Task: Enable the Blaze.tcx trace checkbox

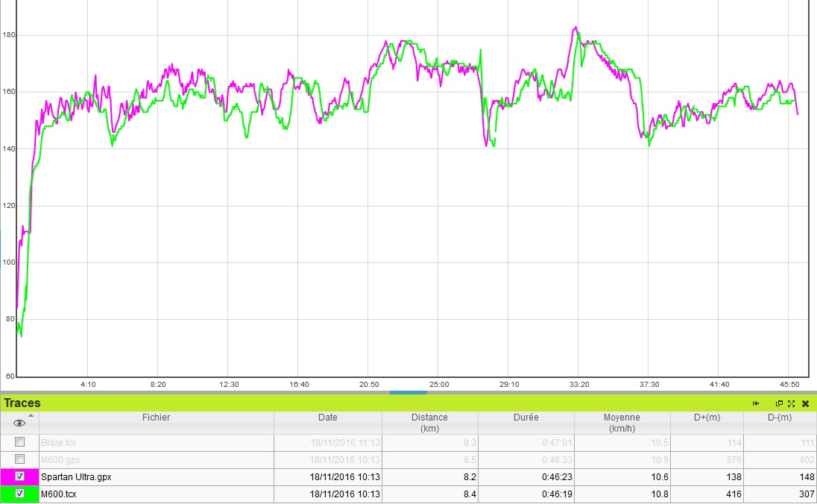Action: [x=20, y=442]
